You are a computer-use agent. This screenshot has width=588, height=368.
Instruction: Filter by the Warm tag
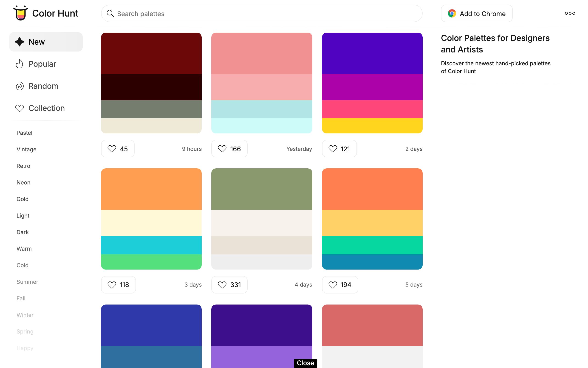pos(24,249)
